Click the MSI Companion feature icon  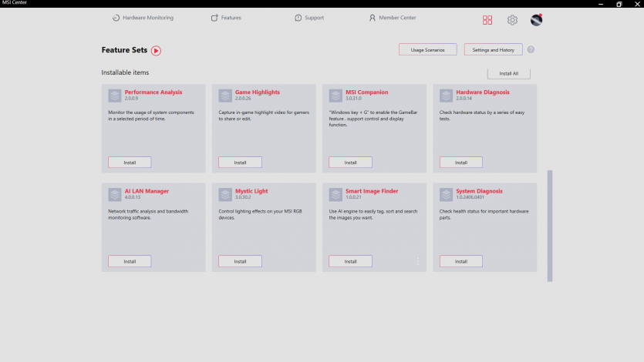point(335,96)
